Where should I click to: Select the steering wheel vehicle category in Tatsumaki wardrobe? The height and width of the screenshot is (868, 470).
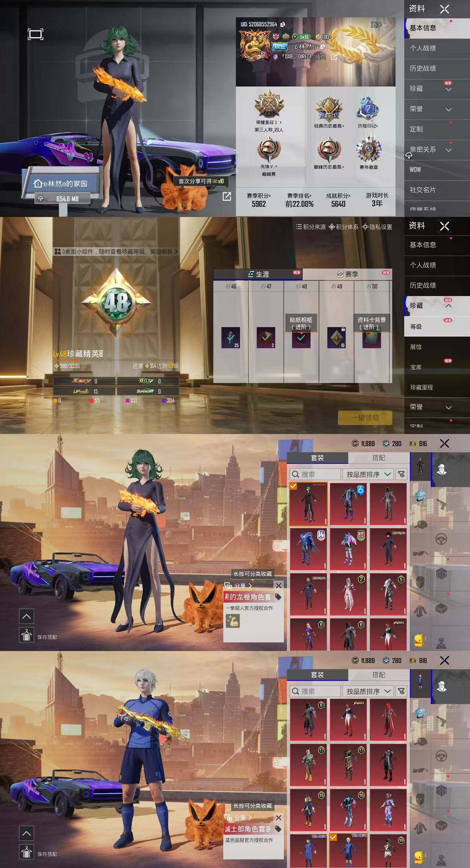coord(441,539)
